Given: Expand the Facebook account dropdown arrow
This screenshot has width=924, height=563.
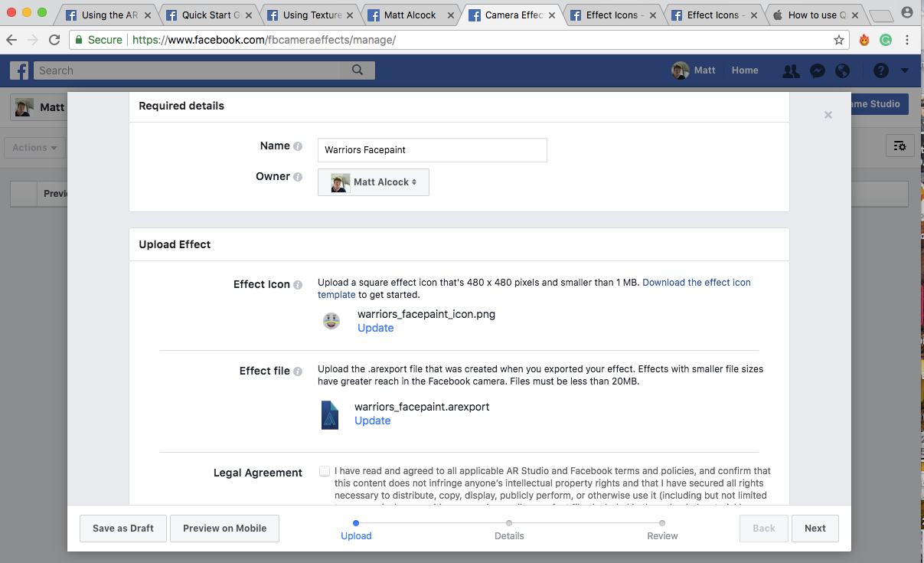Looking at the screenshot, I should [x=905, y=70].
